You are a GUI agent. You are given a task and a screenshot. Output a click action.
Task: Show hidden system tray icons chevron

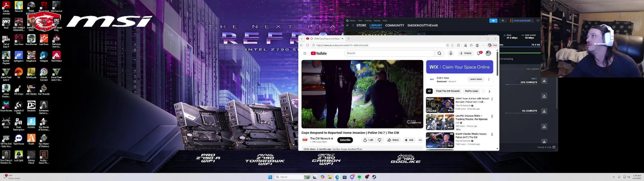point(614,177)
